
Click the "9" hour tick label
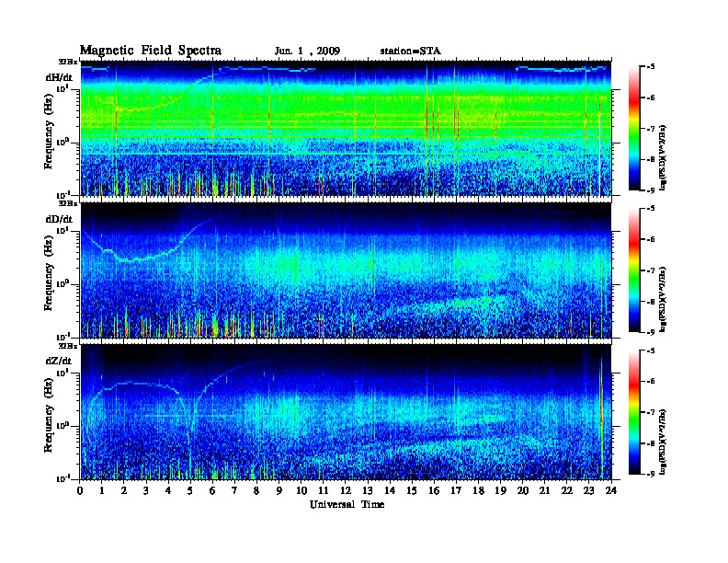pos(279,491)
